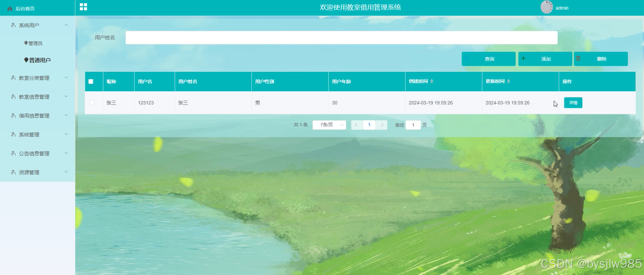The image size is (644, 275).
Task: Go to previous page arrow in pagination
Action: [x=357, y=125]
